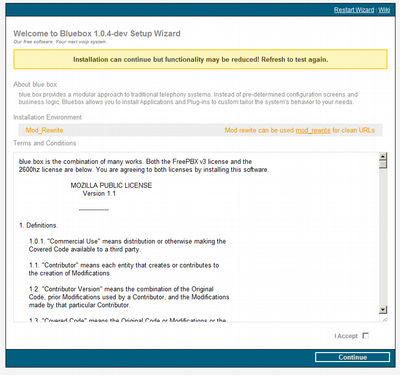
Task: Open the mod_rewrite hyperlink
Action: pos(313,130)
